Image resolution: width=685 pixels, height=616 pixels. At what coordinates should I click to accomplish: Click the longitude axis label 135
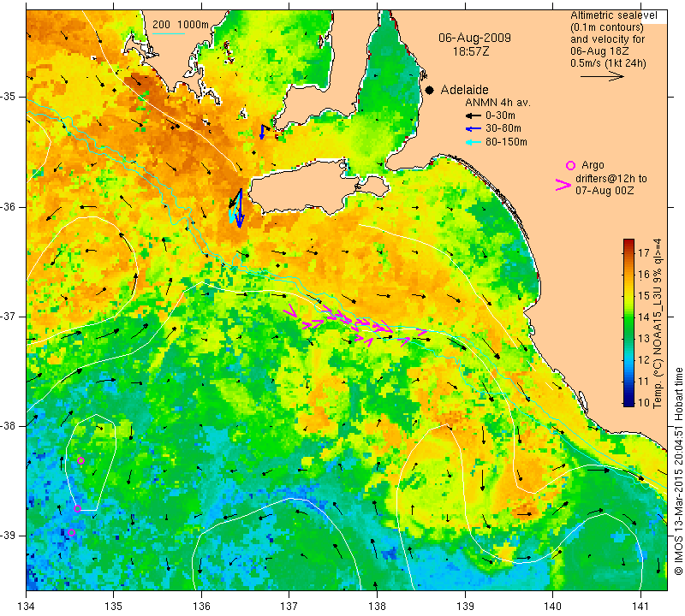click(114, 606)
